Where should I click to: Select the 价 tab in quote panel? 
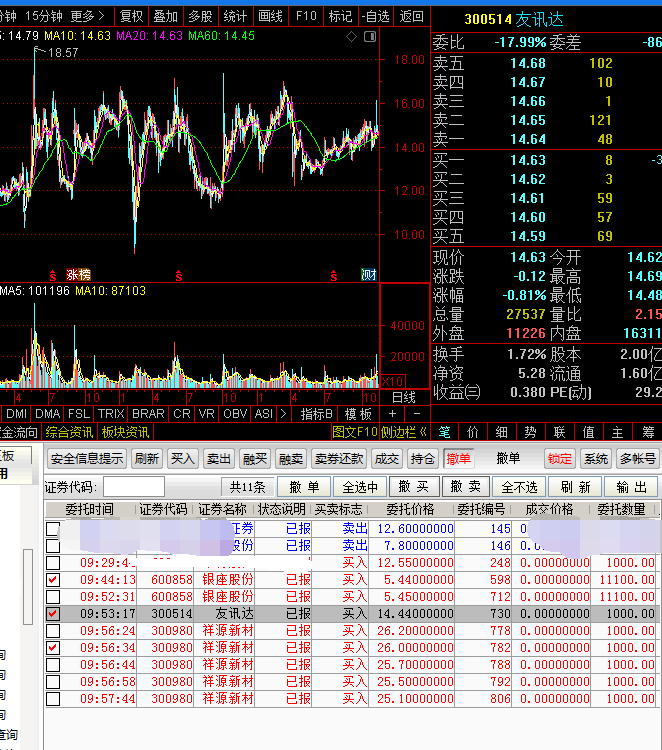473,432
